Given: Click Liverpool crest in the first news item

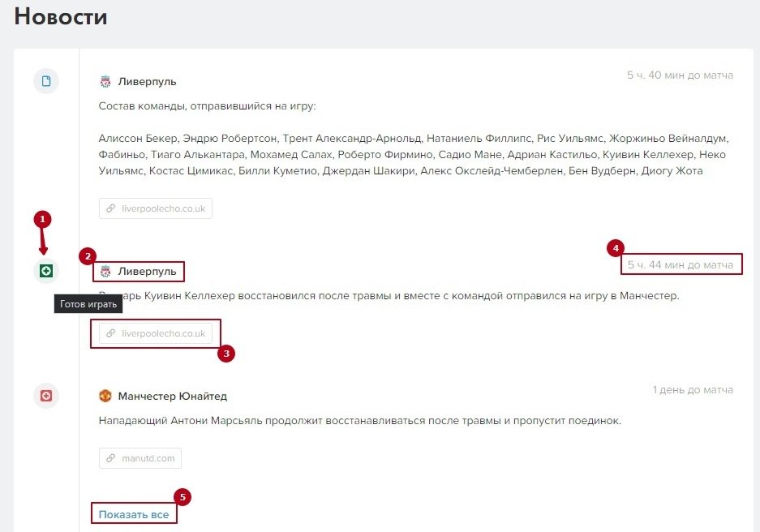Looking at the screenshot, I should [105, 82].
